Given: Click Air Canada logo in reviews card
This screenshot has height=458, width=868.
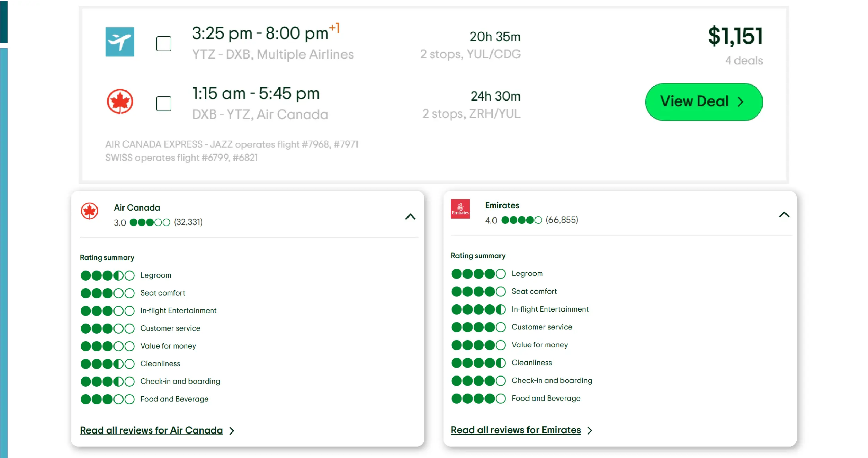Looking at the screenshot, I should (x=90, y=211).
